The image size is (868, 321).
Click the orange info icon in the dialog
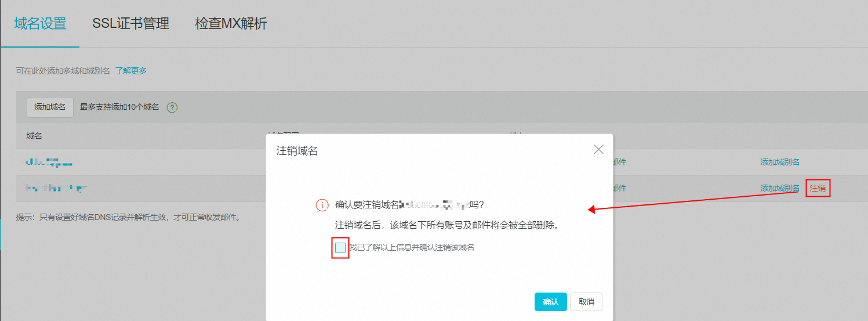point(322,205)
